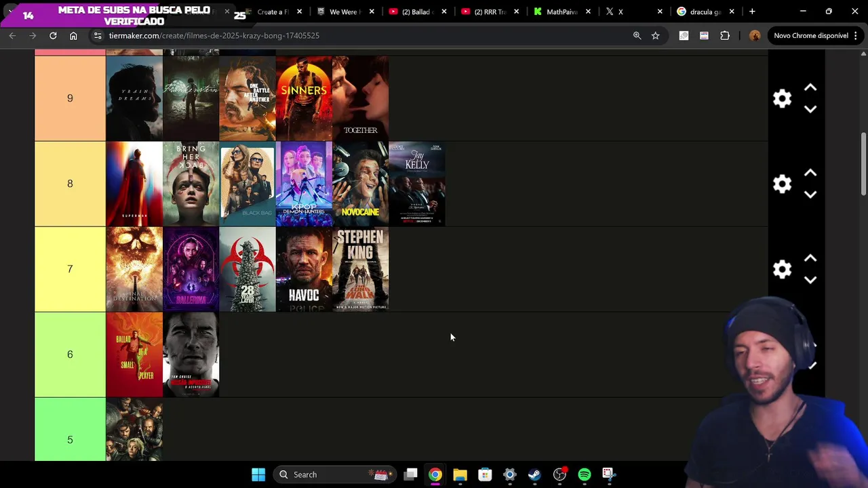Close the (2) Ballad tab
868x488 pixels.
[x=444, y=12]
